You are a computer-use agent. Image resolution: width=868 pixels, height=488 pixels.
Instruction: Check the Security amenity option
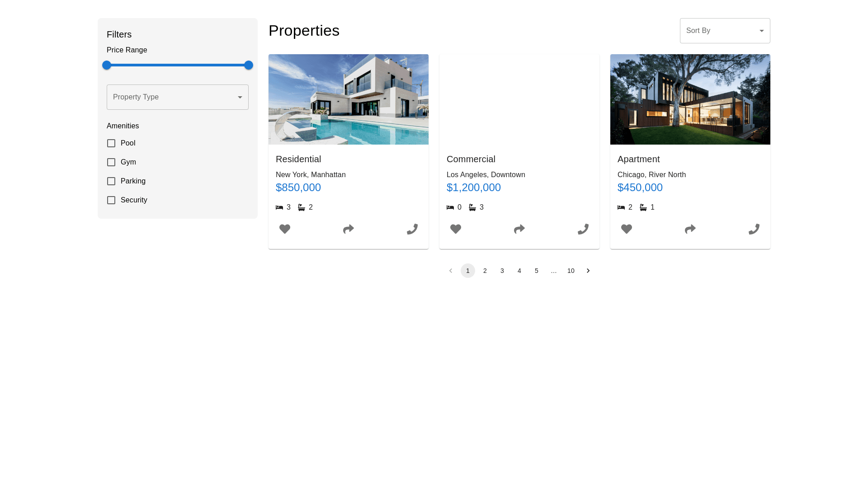coord(111,200)
